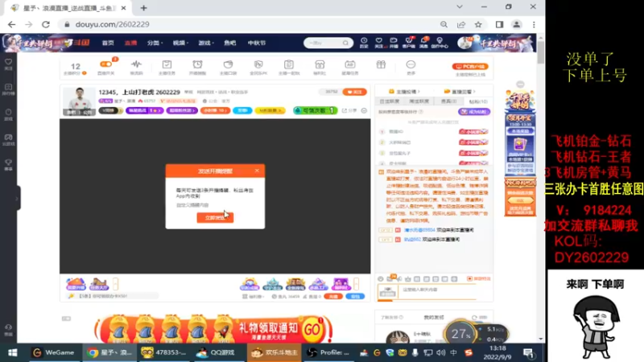Viewport: 644px width, 362px height.
Task: Open the messages bell icon in header
Action: [423, 41]
